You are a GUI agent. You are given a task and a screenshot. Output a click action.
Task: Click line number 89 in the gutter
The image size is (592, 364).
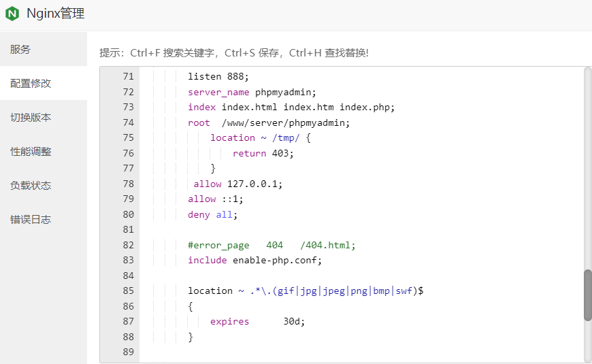coord(129,352)
